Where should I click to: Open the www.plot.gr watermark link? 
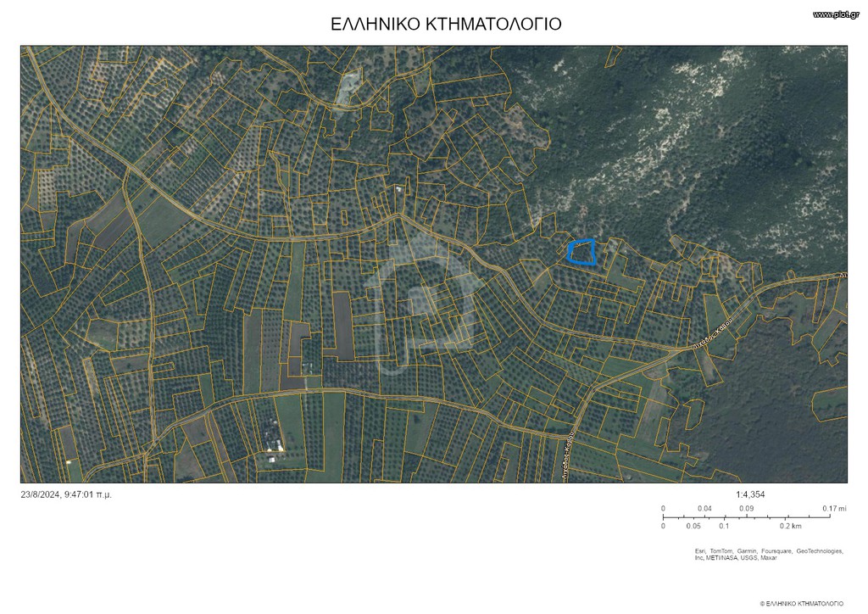coord(835,14)
